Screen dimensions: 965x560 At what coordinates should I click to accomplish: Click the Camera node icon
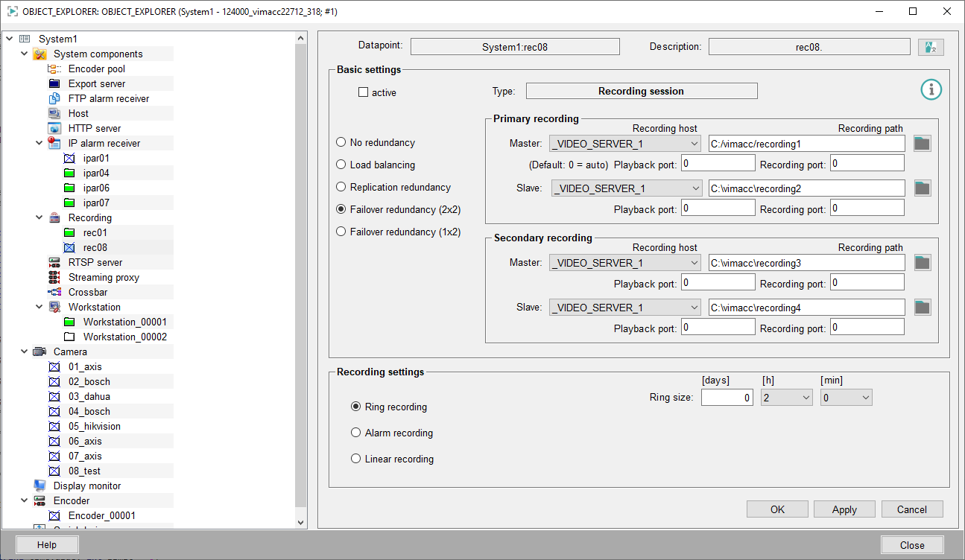point(39,351)
